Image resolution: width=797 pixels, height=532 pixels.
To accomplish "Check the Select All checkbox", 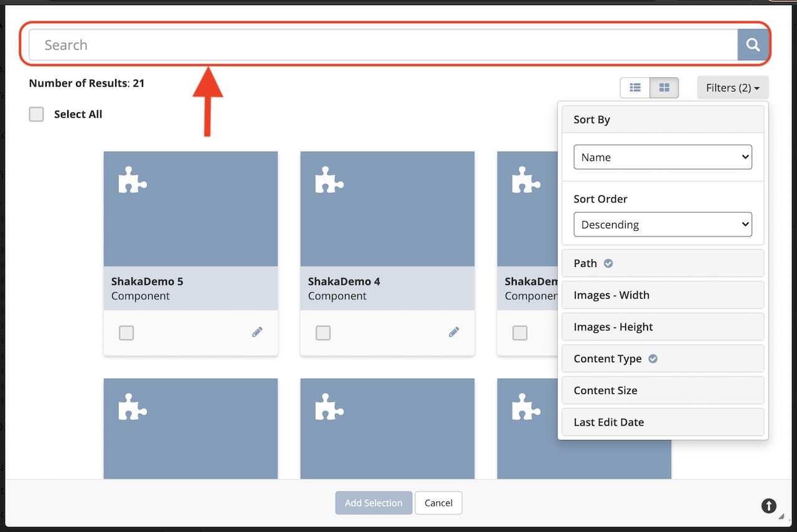I will 36,114.
